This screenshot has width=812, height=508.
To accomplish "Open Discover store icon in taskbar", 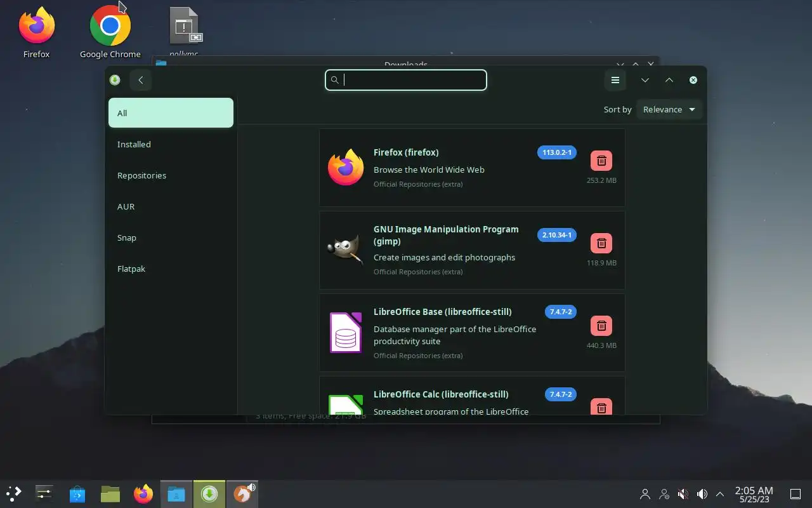I will click(77, 493).
